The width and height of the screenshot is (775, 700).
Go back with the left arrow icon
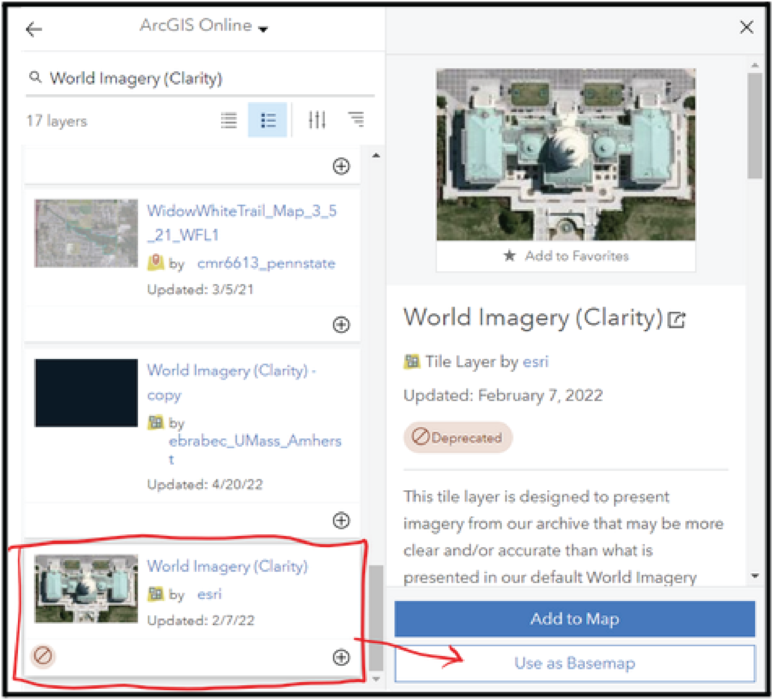click(x=34, y=29)
